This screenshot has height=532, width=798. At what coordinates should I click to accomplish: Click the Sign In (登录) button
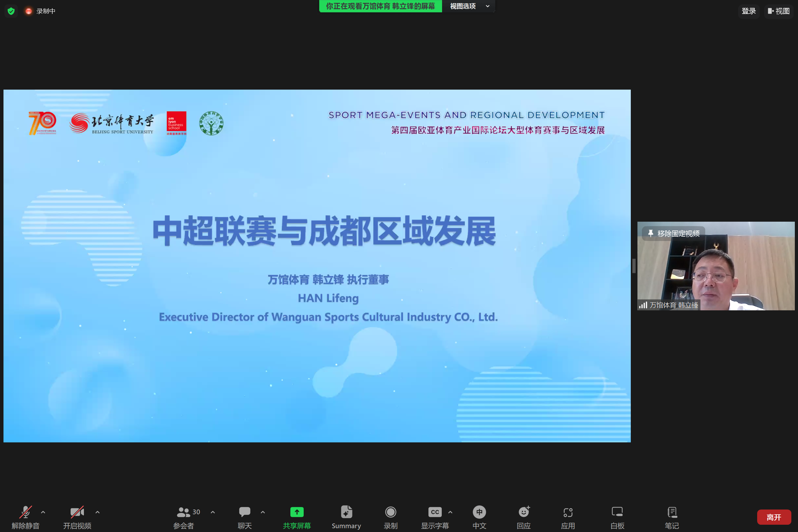pos(749,11)
